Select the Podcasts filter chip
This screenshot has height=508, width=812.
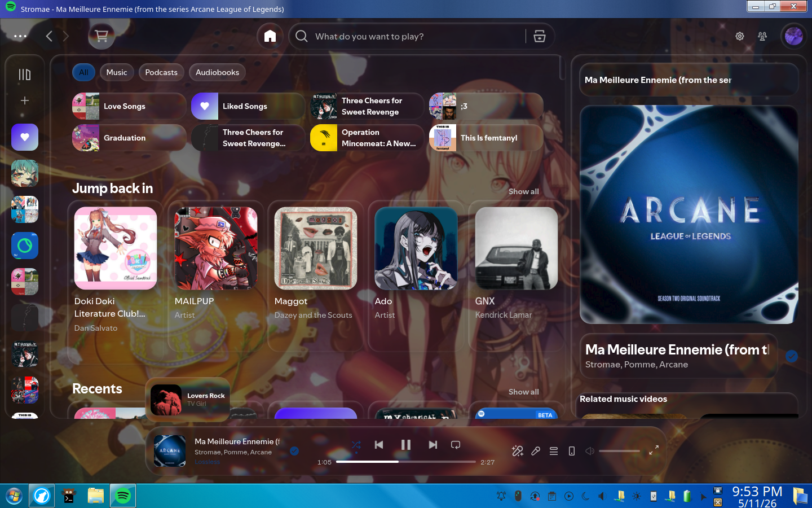[161, 72]
